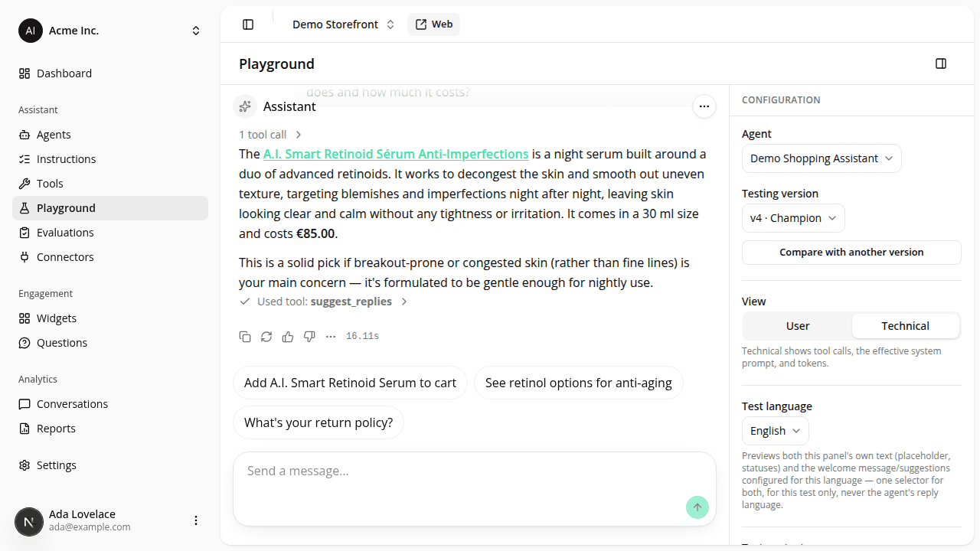Give thumbs up to the response
980x551 pixels.
pos(288,336)
